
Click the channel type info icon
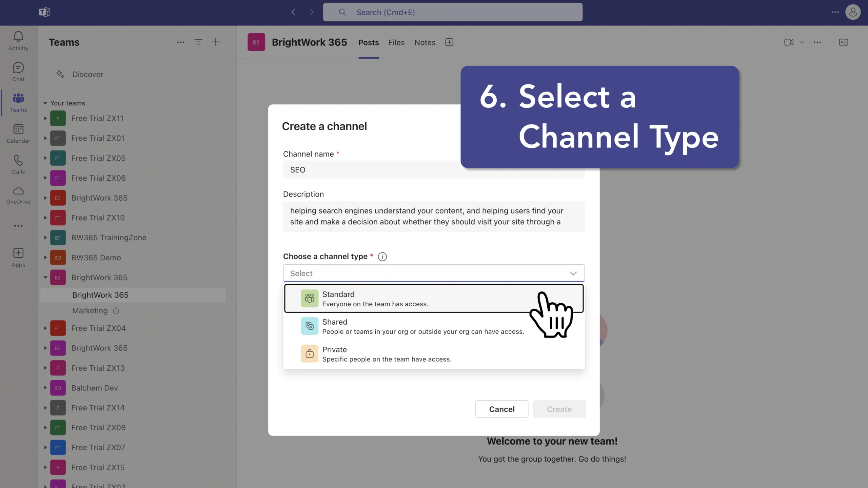pos(382,257)
